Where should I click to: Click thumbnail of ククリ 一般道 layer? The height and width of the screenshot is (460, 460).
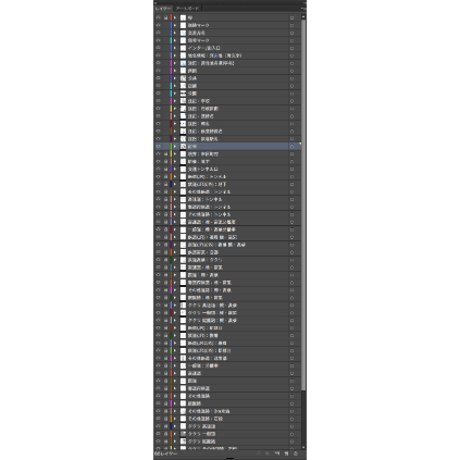point(183,434)
